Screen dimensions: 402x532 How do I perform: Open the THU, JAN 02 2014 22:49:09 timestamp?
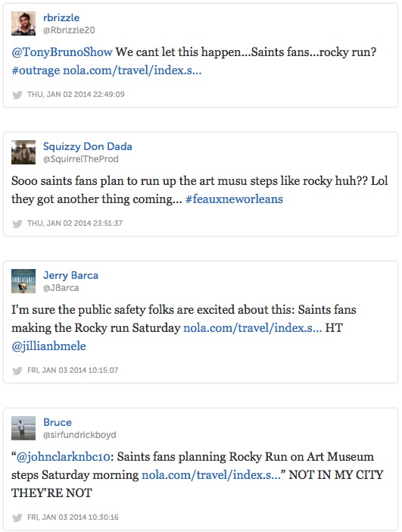[76, 94]
